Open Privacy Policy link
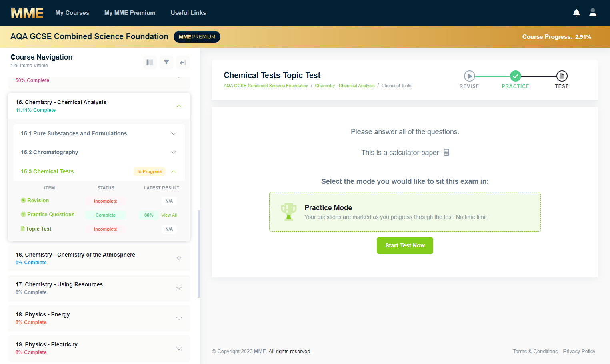610x364 pixels. click(579, 351)
